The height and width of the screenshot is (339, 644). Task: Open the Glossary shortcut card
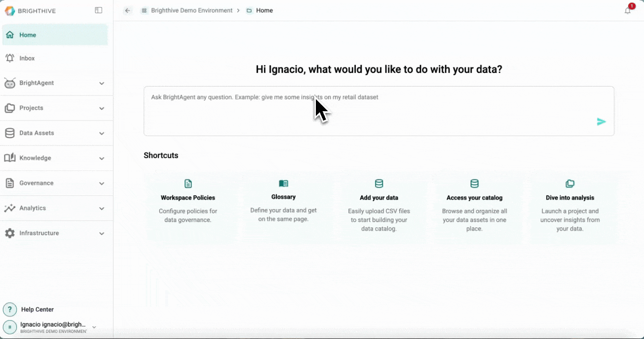(x=283, y=207)
